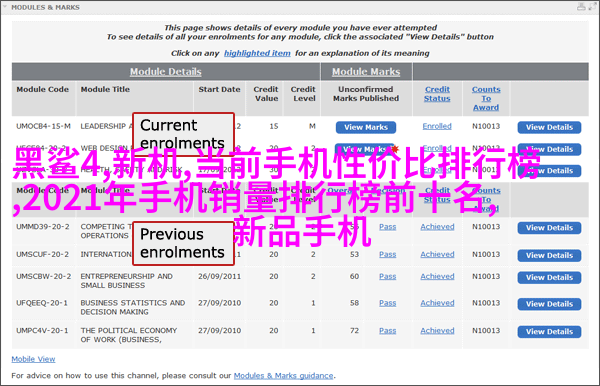The width and height of the screenshot is (600, 386).
Task: Open the Pass link for UMSCBW-20-2
Action: [x=388, y=276]
